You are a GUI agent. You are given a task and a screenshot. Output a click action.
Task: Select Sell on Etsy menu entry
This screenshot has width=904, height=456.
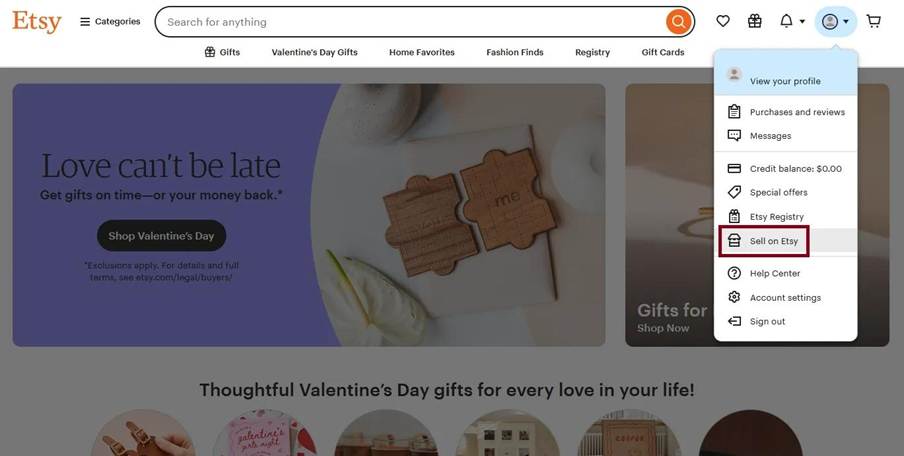pyautogui.click(x=773, y=241)
